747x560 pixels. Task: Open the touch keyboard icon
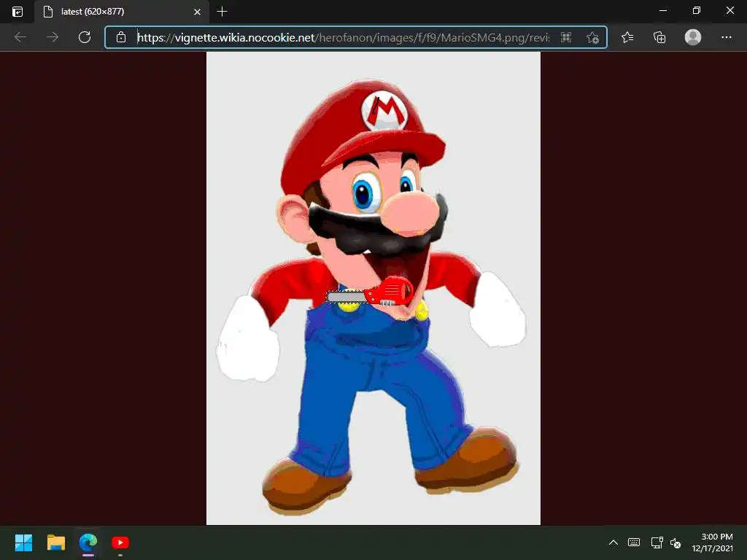pos(634,542)
